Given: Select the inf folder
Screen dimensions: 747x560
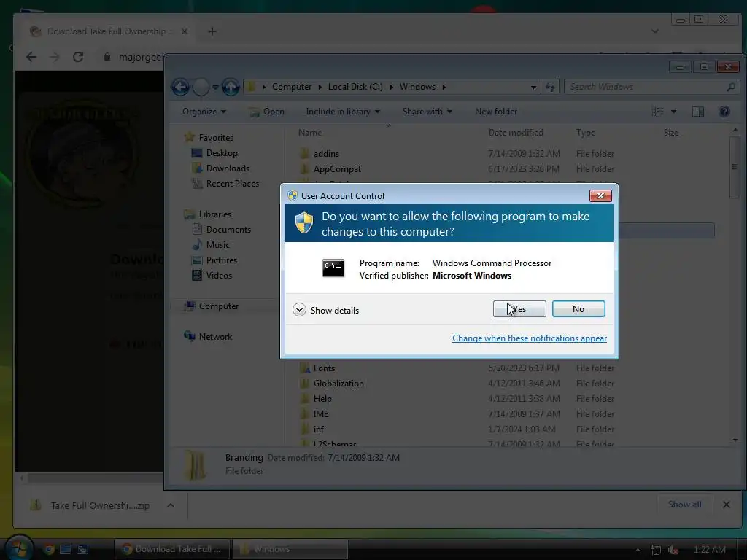Looking at the screenshot, I should coord(319,429).
